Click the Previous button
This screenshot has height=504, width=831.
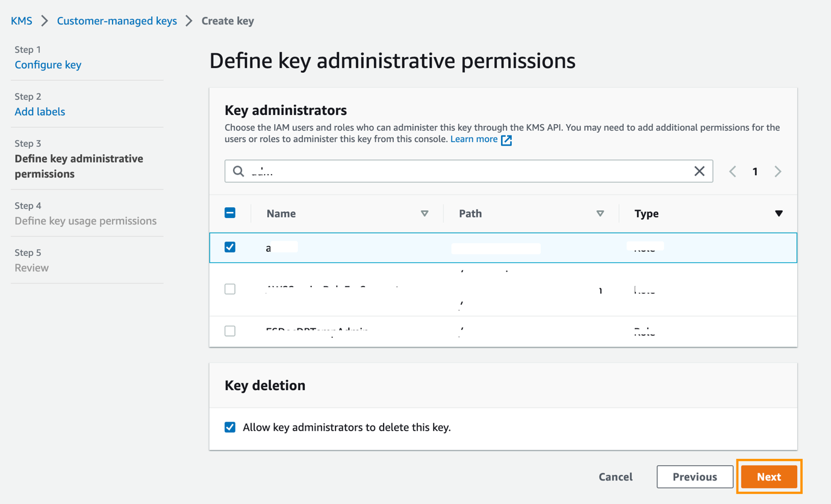tap(694, 476)
